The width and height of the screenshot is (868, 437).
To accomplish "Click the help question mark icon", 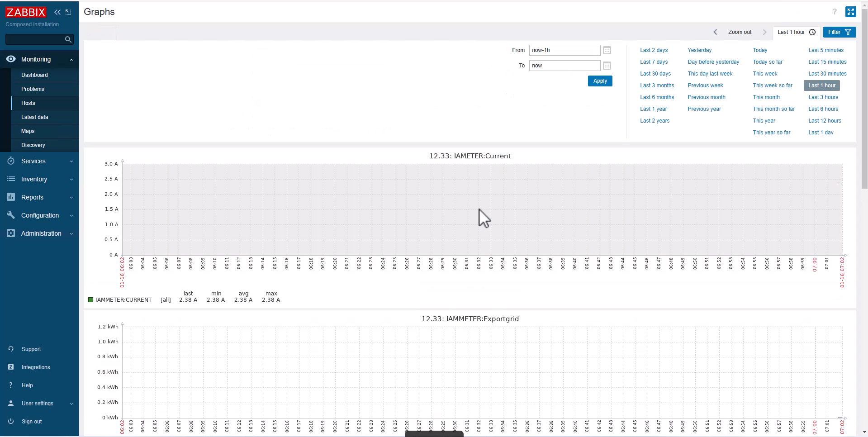I will pyautogui.click(x=835, y=12).
